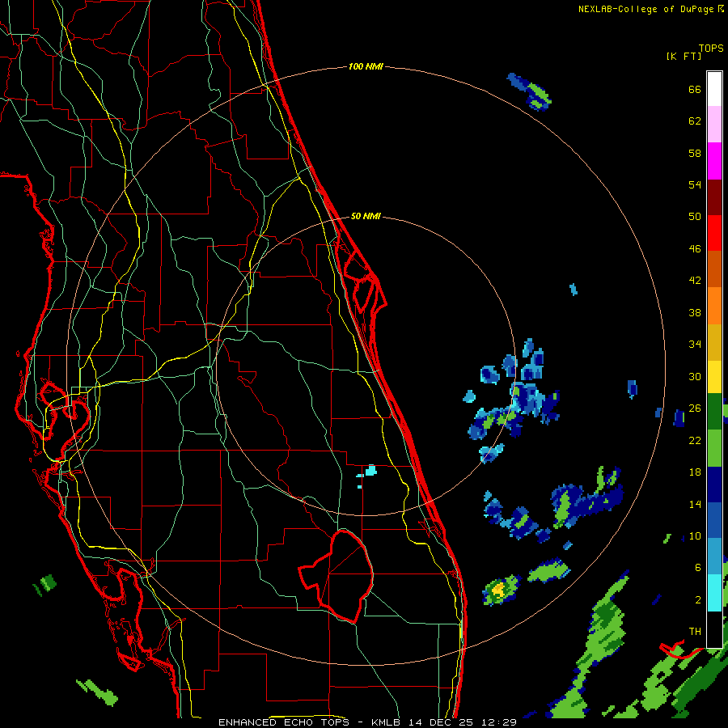Select the bright red legend swatch

(714, 233)
